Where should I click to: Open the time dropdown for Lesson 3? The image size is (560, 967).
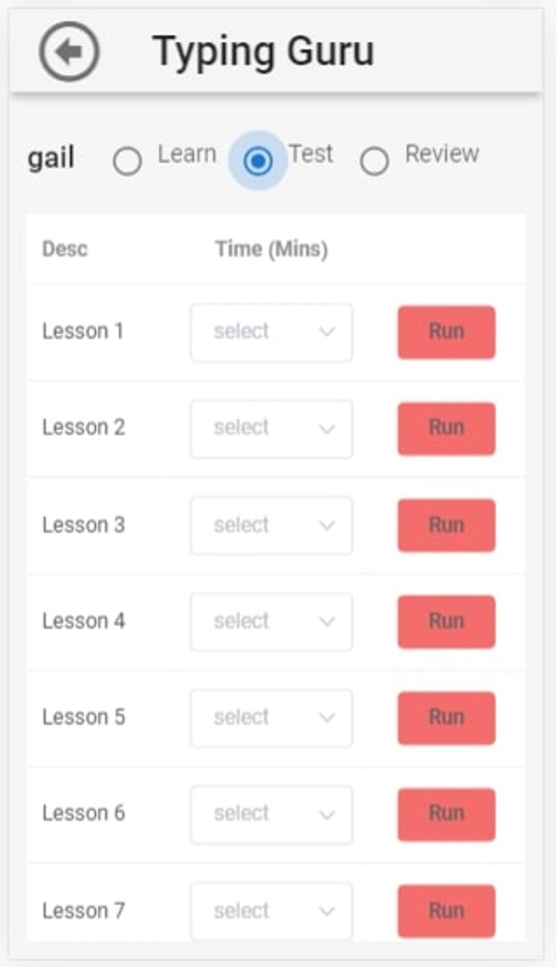pyautogui.click(x=270, y=524)
